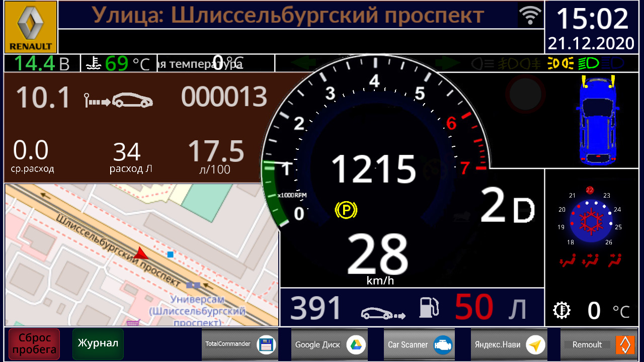Set climate temperature to 21
Viewport: 644px width, 362px height.
click(572, 196)
